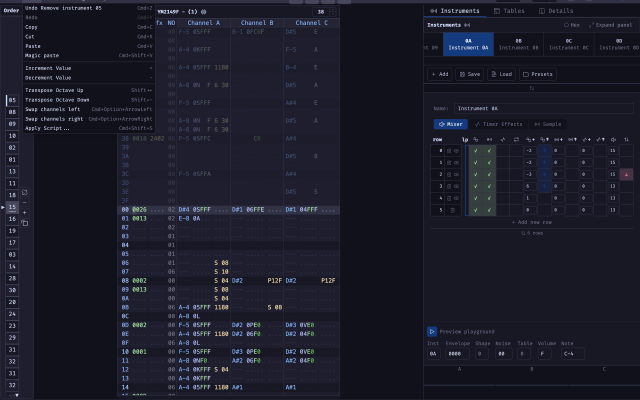Save the current instrument
640x400 pixels.
469,74
